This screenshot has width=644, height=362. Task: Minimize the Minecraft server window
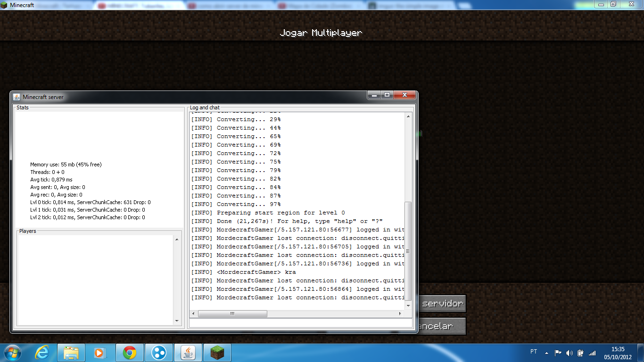[x=374, y=95]
